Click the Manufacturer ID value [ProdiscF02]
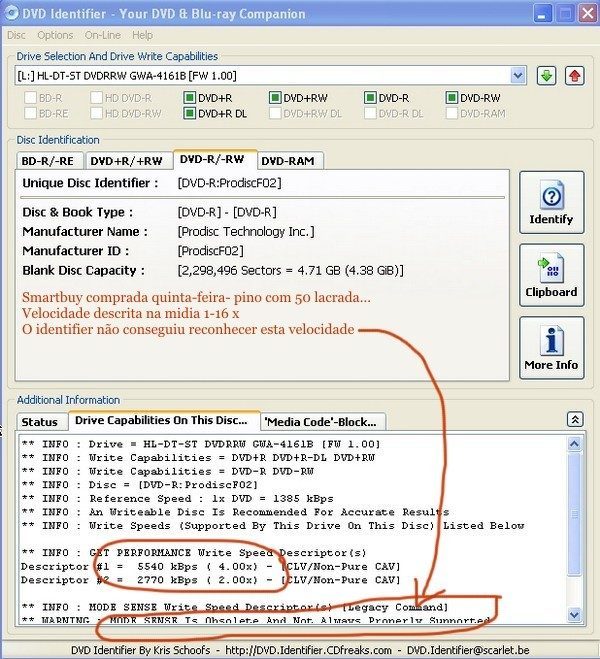Image resolution: width=600 pixels, height=659 pixels. coord(211,251)
